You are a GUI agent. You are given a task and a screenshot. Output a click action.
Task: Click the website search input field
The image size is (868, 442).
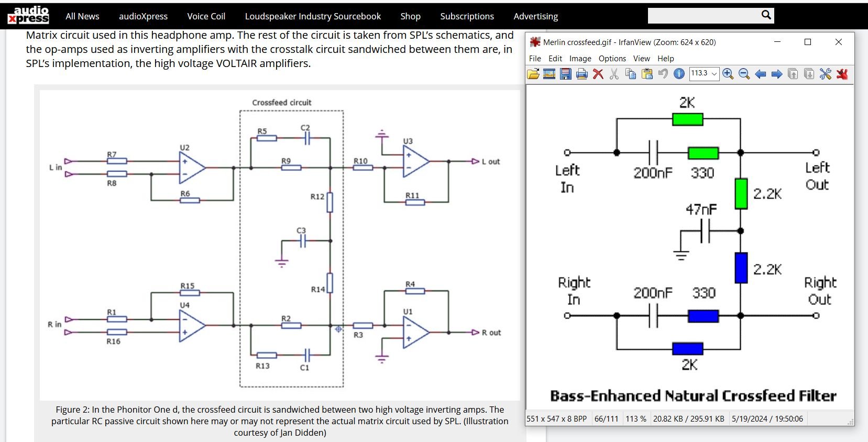[704, 16]
